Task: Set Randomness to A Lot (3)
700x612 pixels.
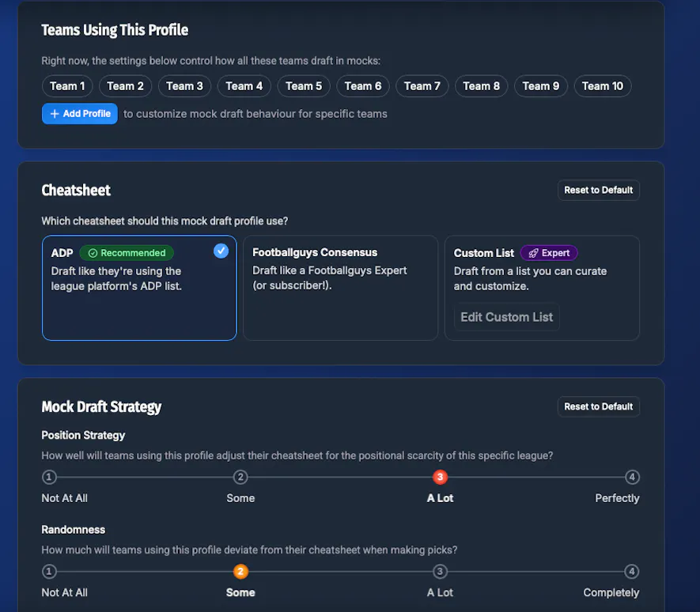Action: coord(440,572)
